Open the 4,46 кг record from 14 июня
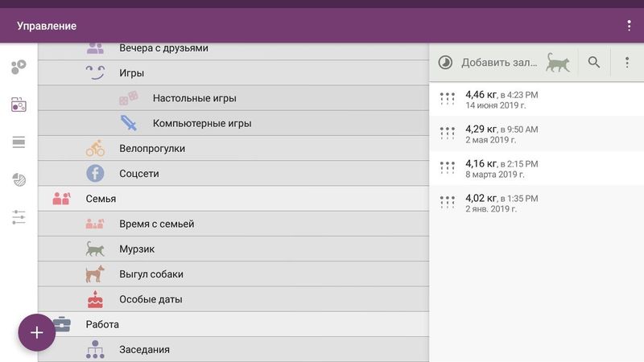Screen dimensions: 644x362 point(536,99)
